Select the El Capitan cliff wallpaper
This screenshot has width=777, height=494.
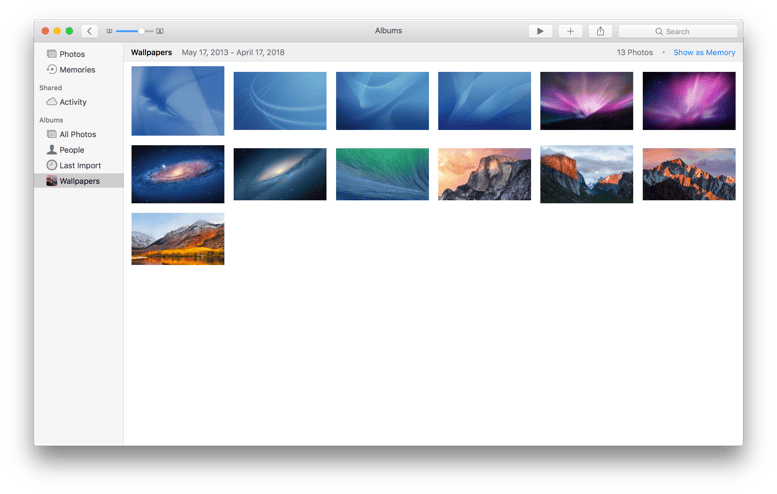click(x=587, y=174)
